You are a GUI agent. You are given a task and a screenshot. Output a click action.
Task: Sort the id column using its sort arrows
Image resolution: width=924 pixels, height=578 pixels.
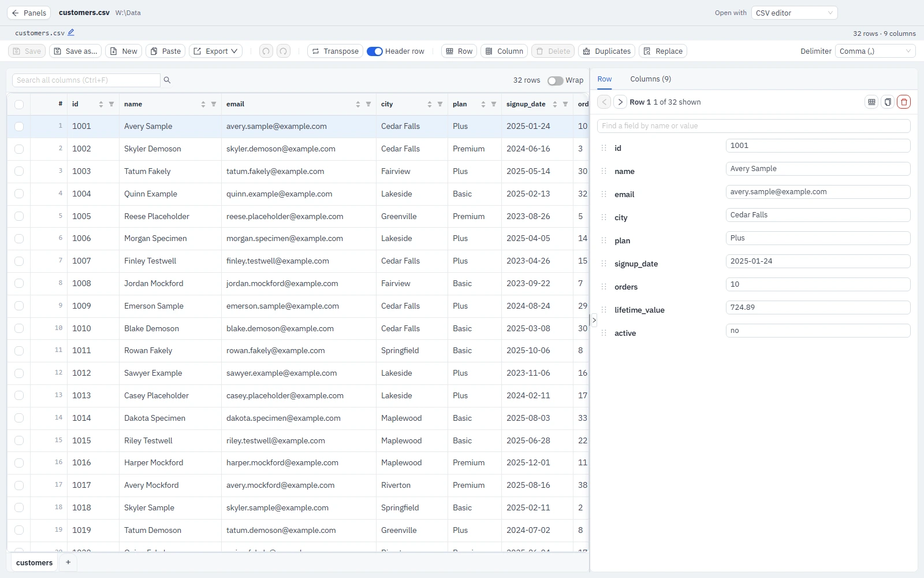pyautogui.click(x=101, y=104)
